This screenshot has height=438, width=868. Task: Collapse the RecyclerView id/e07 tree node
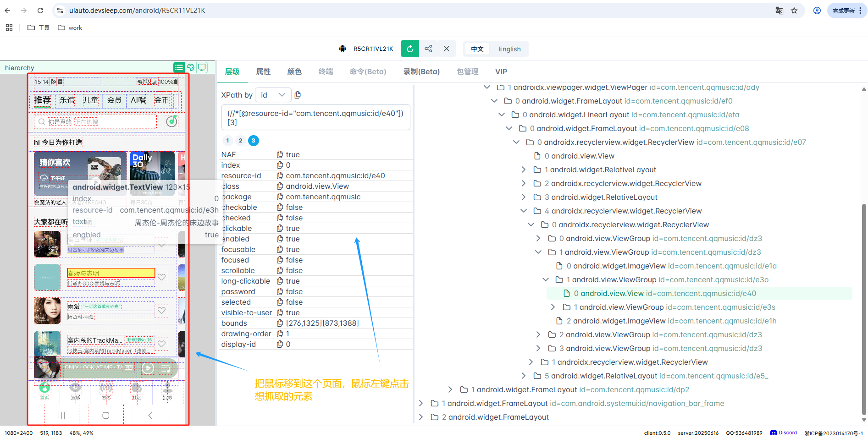516,142
